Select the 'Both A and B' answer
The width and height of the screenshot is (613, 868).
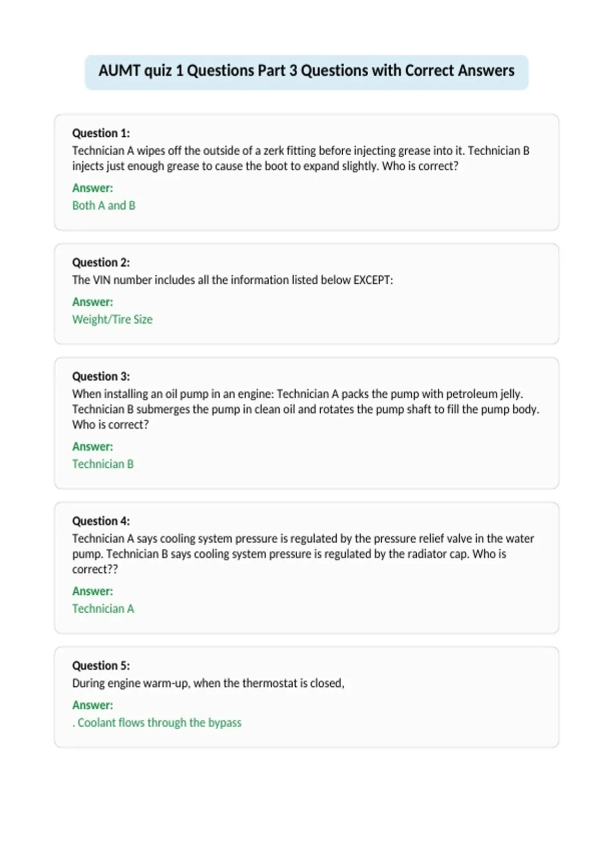104,205
